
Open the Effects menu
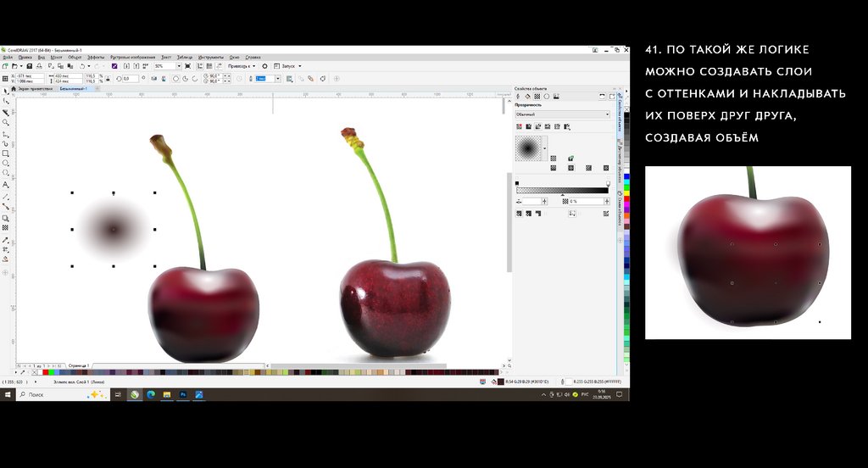[96, 57]
